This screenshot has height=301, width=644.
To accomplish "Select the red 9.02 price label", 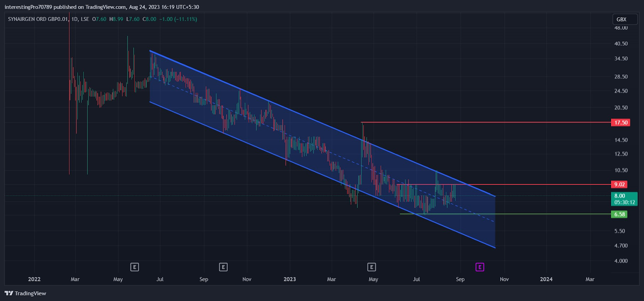I will tap(619, 185).
